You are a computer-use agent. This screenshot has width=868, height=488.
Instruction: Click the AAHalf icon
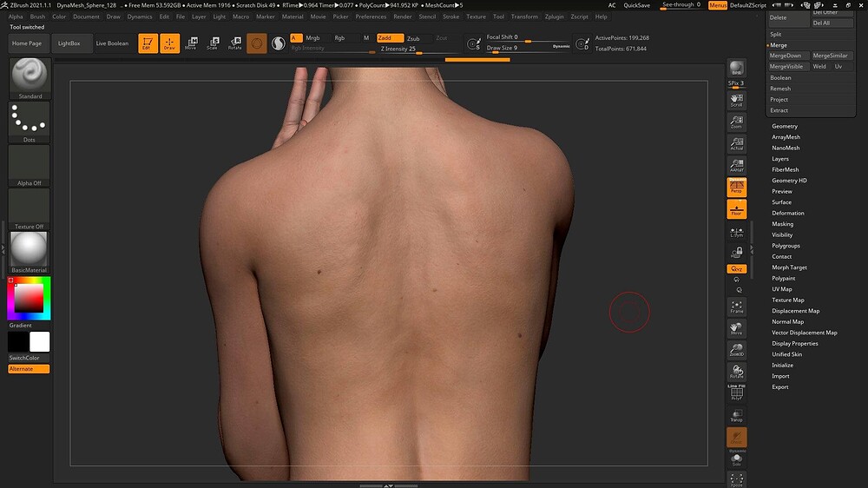(736, 165)
